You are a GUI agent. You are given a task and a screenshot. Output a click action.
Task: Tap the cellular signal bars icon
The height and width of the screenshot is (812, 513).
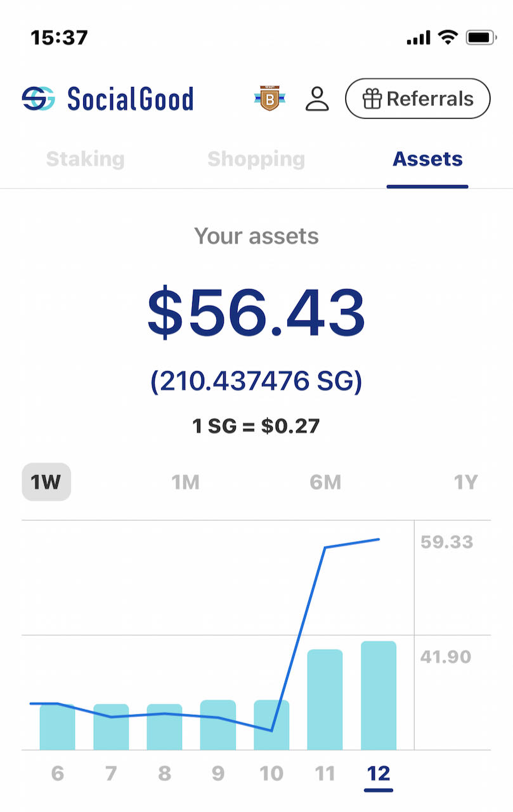pos(419,38)
